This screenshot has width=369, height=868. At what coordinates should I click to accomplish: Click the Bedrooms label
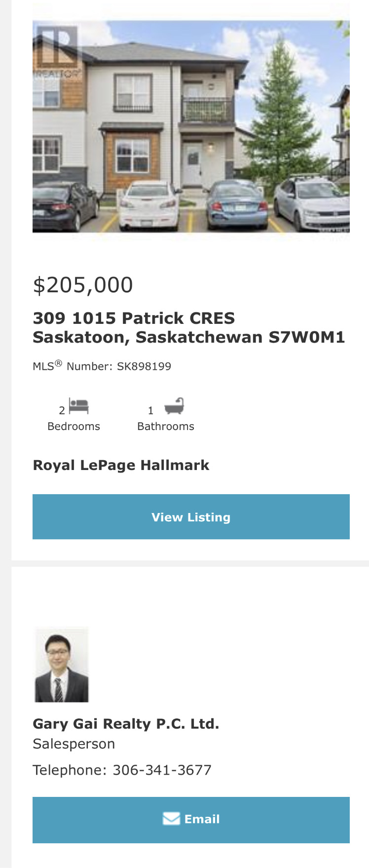click(x=74, y=426)
